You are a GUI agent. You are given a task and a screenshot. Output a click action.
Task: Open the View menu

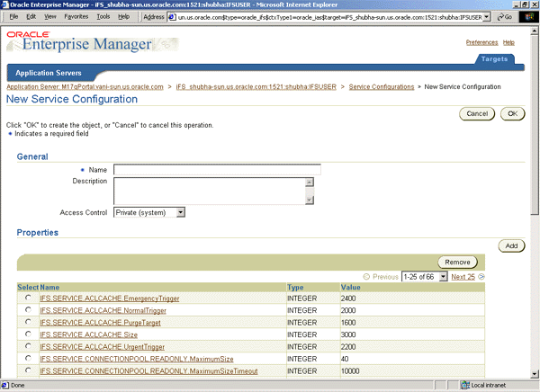click(x=50, y=16)
